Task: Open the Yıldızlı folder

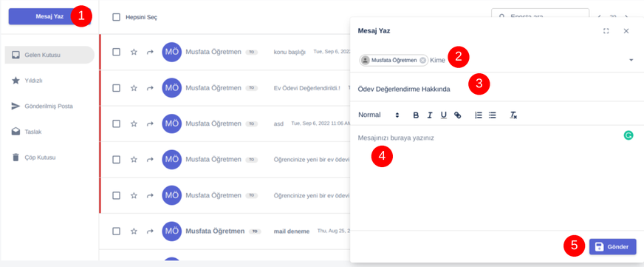Action: (x=49, y=81)
